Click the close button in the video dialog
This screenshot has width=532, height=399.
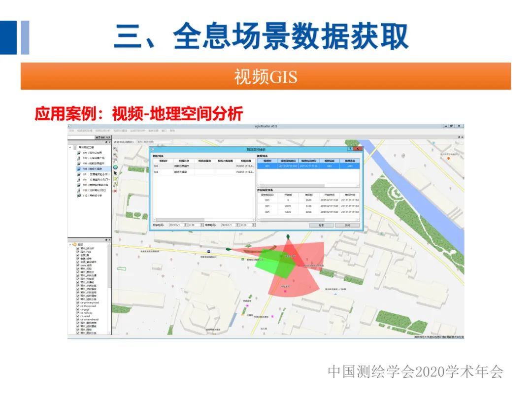[x=357, y=148]
